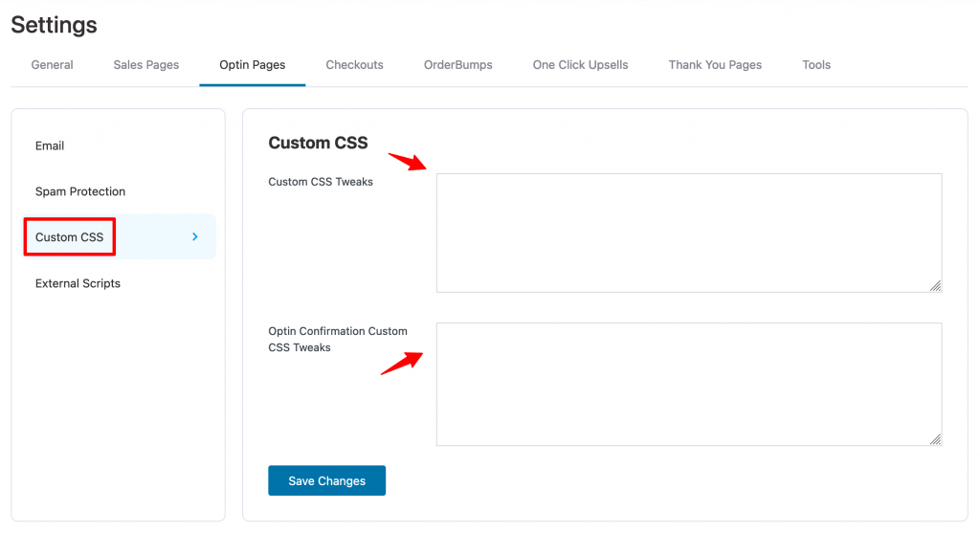The image size is (980, 533).
Task: Select the Tools tab
Action: point(816,65)
